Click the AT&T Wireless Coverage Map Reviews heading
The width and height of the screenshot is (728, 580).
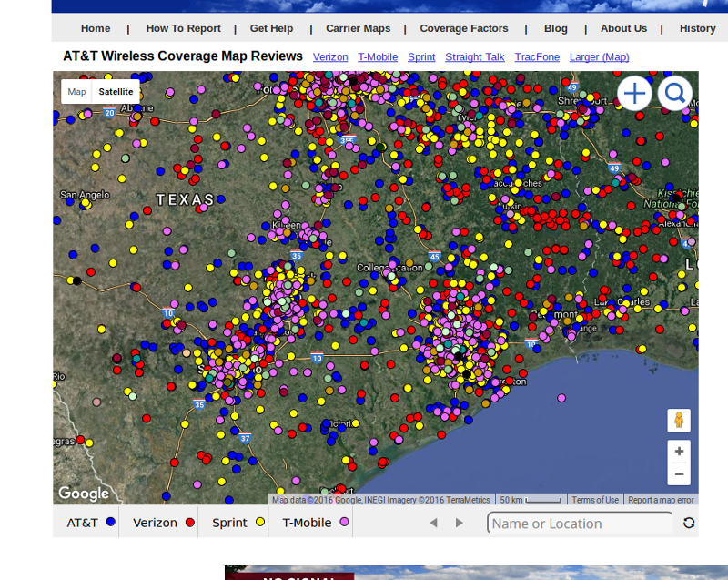pyautogui.click(x=183, y=56)
